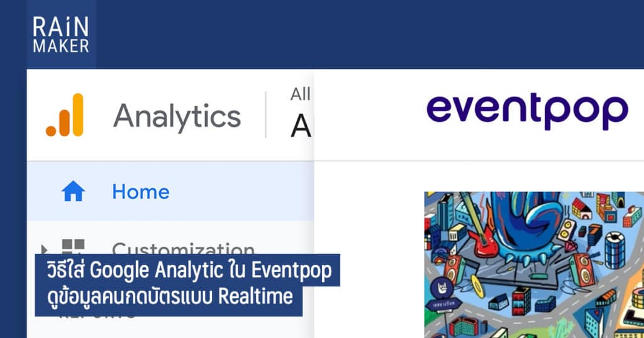
Task: Click the headline 'วิธีใส่ Google Analytic ใน Eventpop'
Action: (x=187, y=270)
